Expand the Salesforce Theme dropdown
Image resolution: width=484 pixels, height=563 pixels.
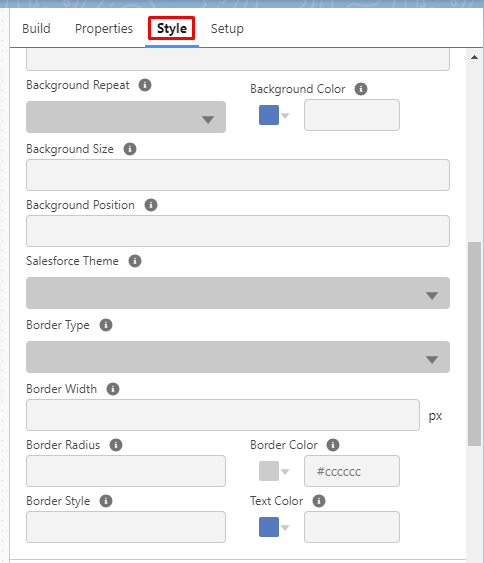pyautogui.click(x=238, y=293)
